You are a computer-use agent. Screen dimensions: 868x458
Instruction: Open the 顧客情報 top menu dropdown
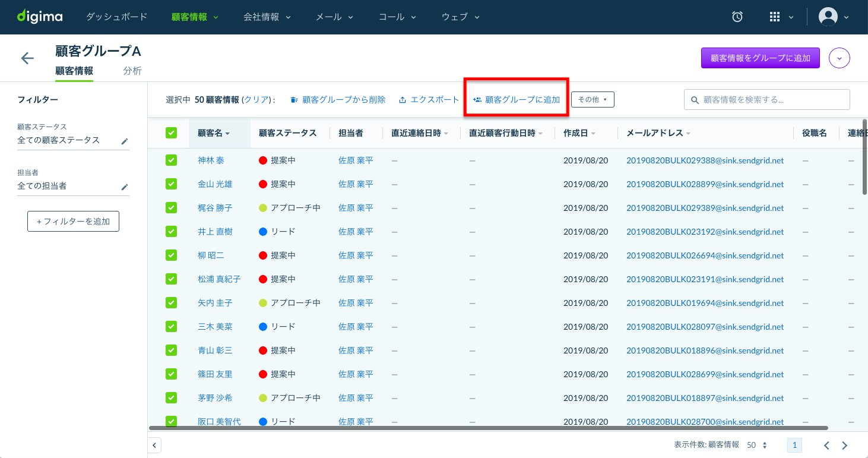click(195, 17)
